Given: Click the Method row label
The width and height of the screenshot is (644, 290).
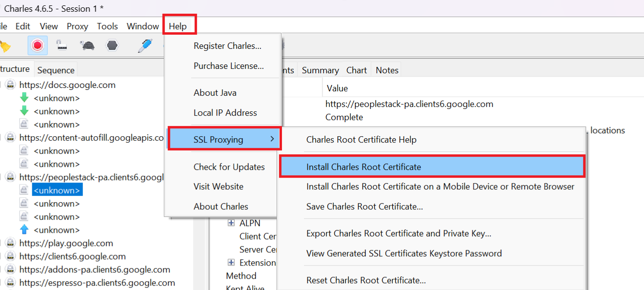Looking at the screenshot, I should coord(241,276).
